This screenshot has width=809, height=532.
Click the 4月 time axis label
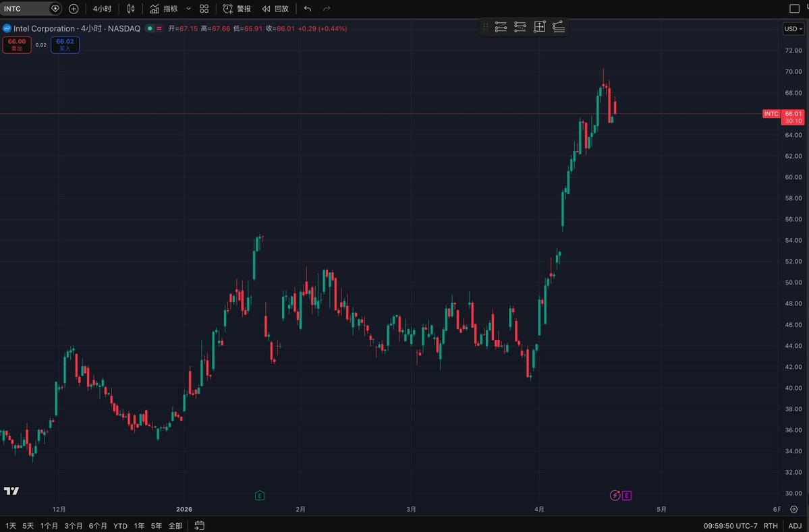click(x=539, y=509)
